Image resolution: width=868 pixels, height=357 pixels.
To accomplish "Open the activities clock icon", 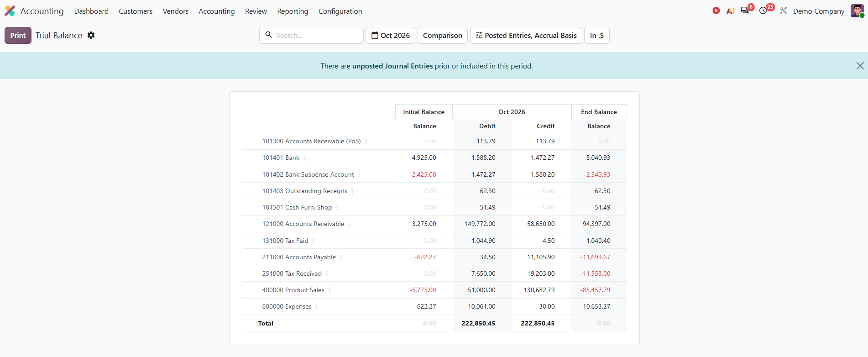I will click(763, 10).
